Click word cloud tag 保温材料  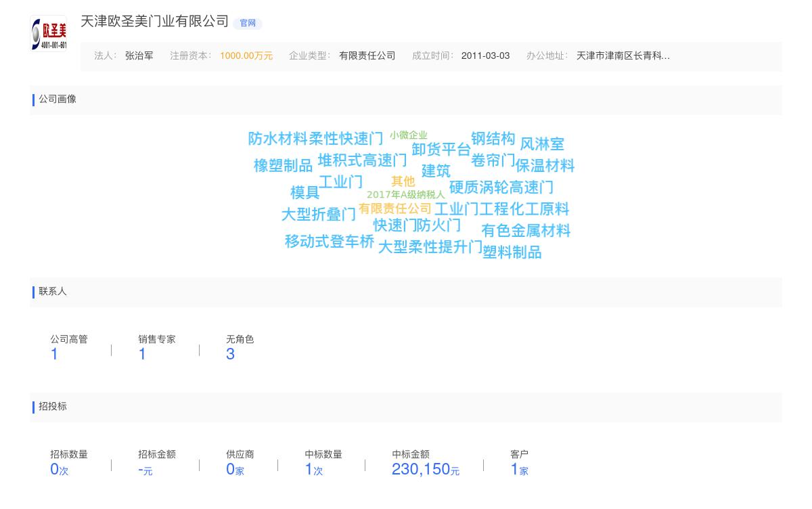[545, 166]
